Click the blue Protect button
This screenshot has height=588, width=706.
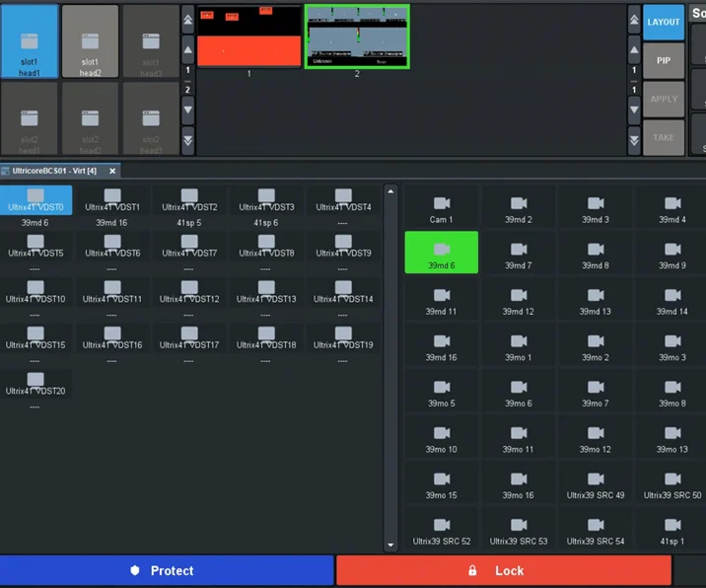(x=167, y=570)
